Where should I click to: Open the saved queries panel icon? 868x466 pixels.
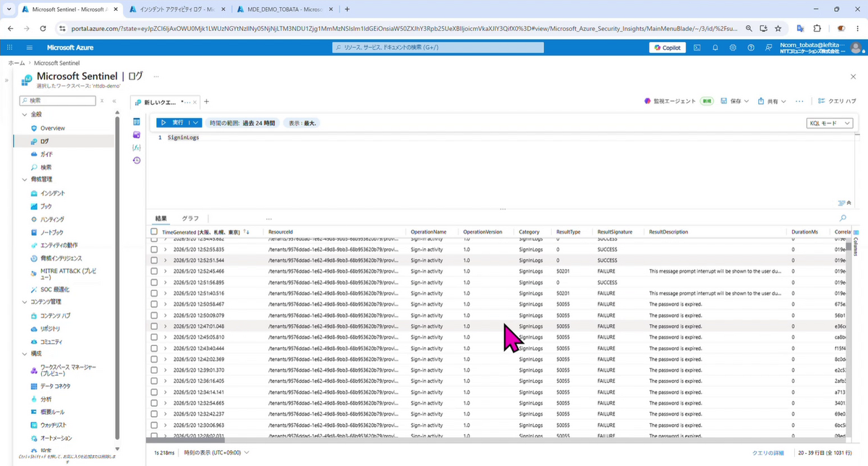[136, 135]
